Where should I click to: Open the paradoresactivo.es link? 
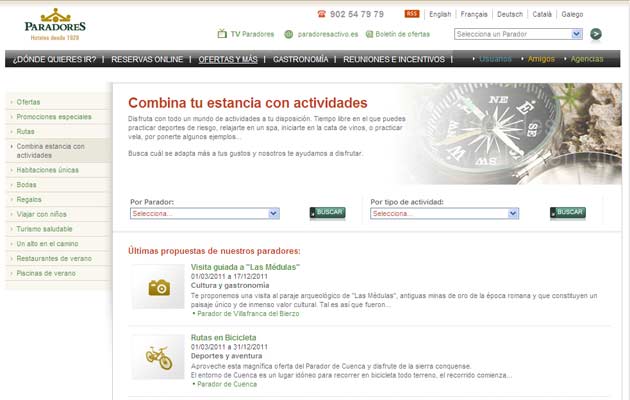coord(328,34)
